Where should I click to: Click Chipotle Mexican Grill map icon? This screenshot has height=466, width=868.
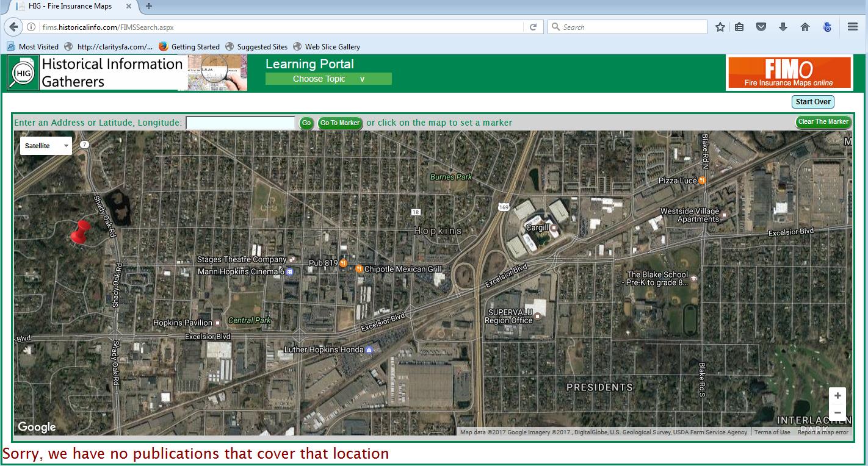click(x=359, y=269)
